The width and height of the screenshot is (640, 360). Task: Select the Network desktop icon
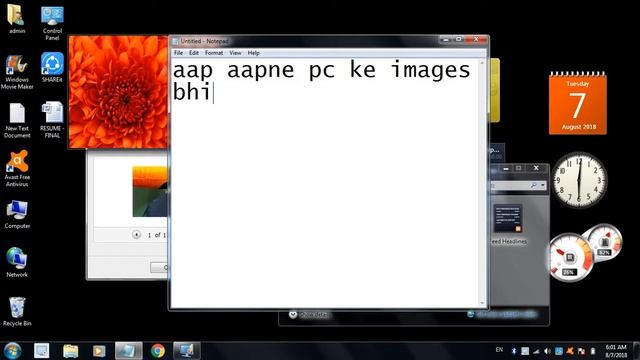17,262
